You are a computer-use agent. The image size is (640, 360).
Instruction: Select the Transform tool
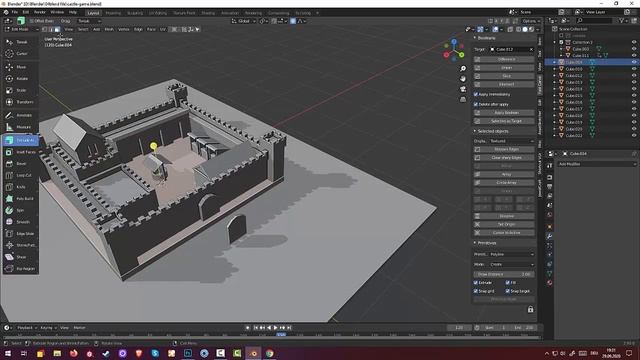coord(20,102)
